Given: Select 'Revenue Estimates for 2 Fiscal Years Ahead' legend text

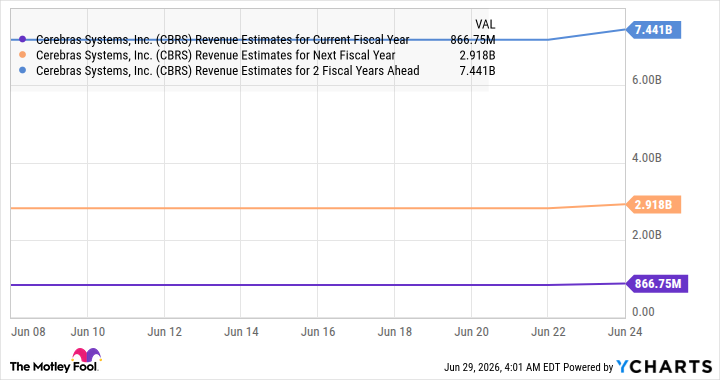Looking at the screenshot, I should point(307,71).
